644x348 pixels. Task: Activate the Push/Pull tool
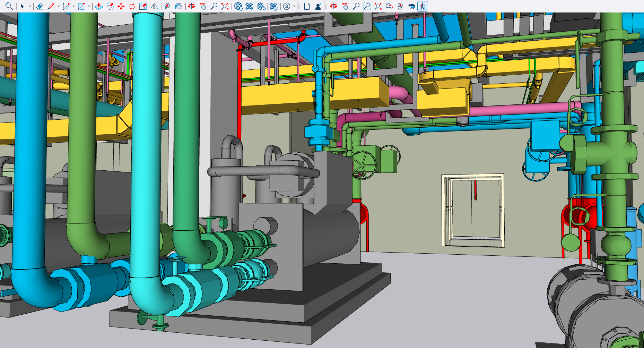[x=99, y=6]
